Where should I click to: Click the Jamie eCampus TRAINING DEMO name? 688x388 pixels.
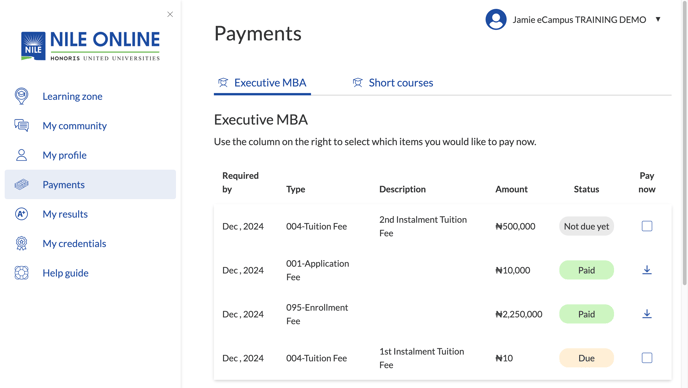pyautogui.click(x=579, y=19)
